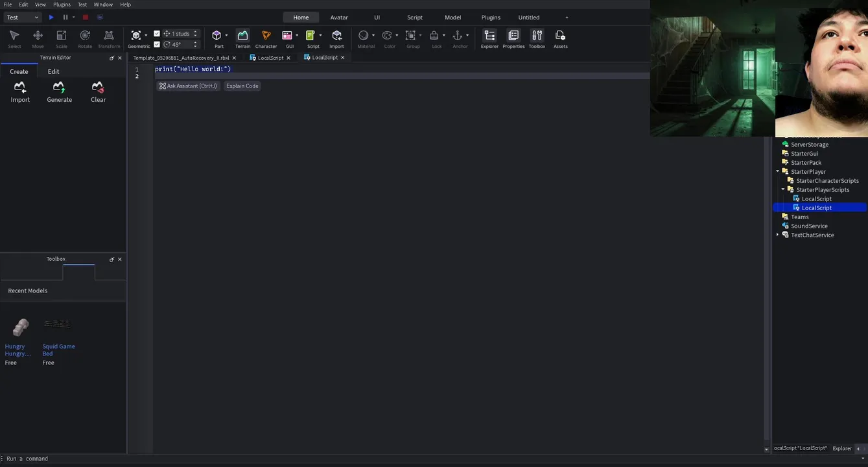This screenshot has width=868, height=467.
Task: Open the Script type dropdown arrow
Action: click(x=320, y=36)
